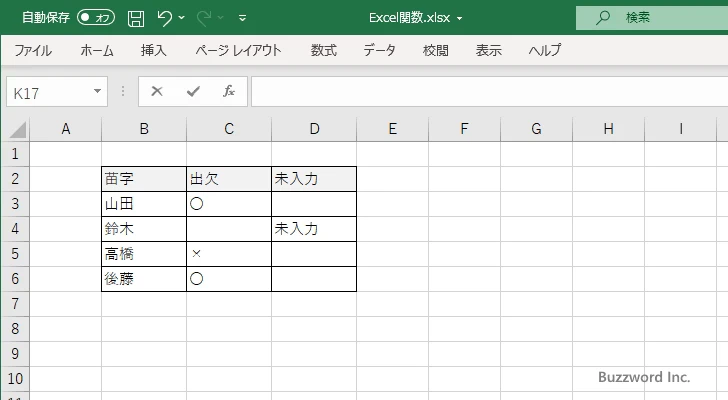Switch to the ヘルプ tab

[x=545, y=50]
